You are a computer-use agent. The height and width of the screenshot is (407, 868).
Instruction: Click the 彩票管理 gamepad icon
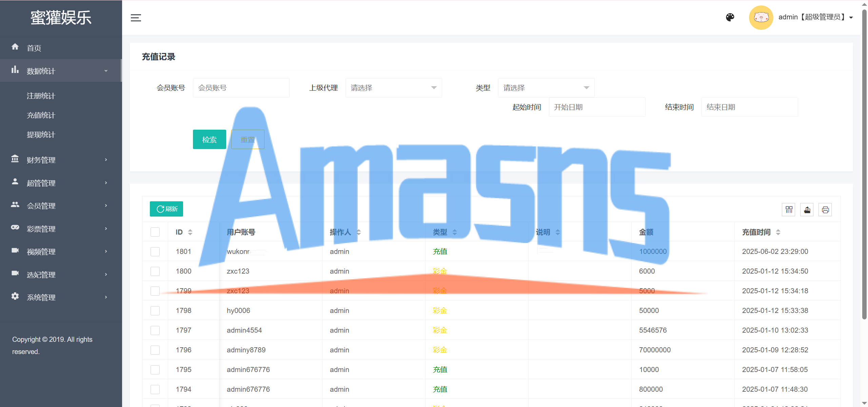[15, 227]
